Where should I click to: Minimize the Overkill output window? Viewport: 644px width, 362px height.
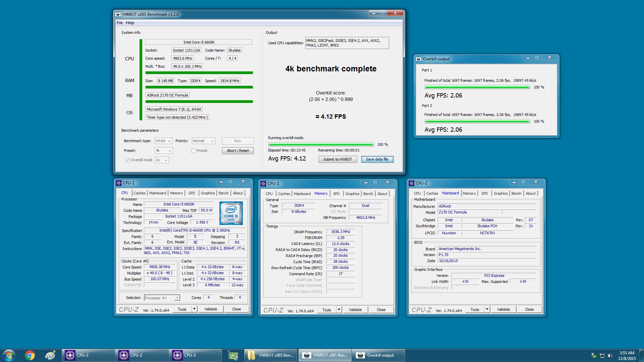(x=528, y=58)
